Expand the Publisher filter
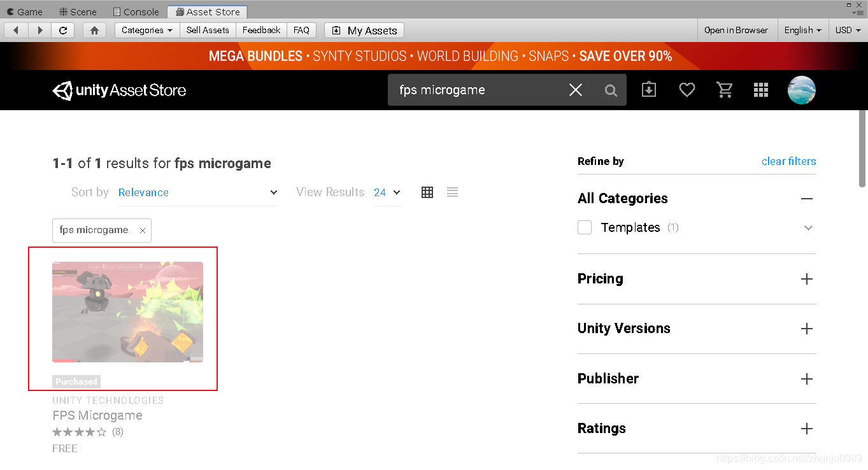The width and height of the screenshot is (868, 470). (x=807, y=379)
